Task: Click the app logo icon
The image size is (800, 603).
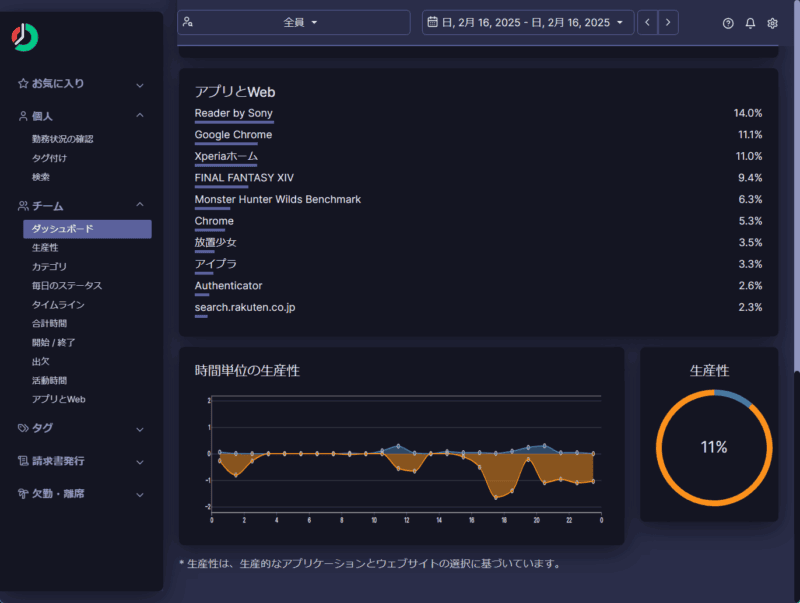Action: click(25, 38)
